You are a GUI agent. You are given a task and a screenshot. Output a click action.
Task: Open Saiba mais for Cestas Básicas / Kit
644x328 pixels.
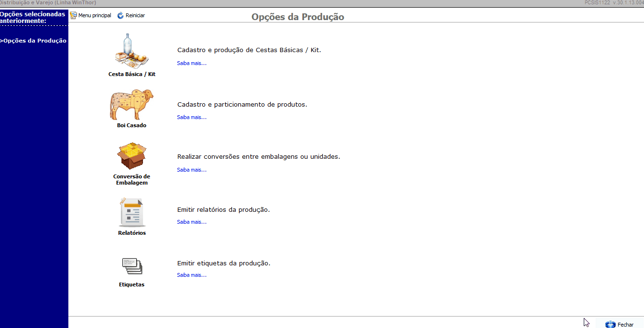[x=192, y=63]
